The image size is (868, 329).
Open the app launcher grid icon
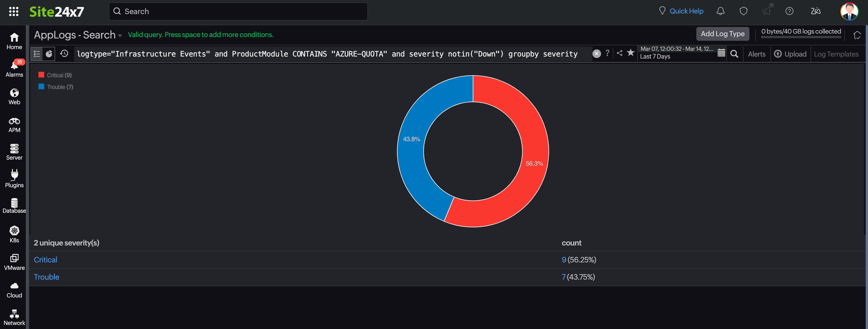tap(14, 11)
